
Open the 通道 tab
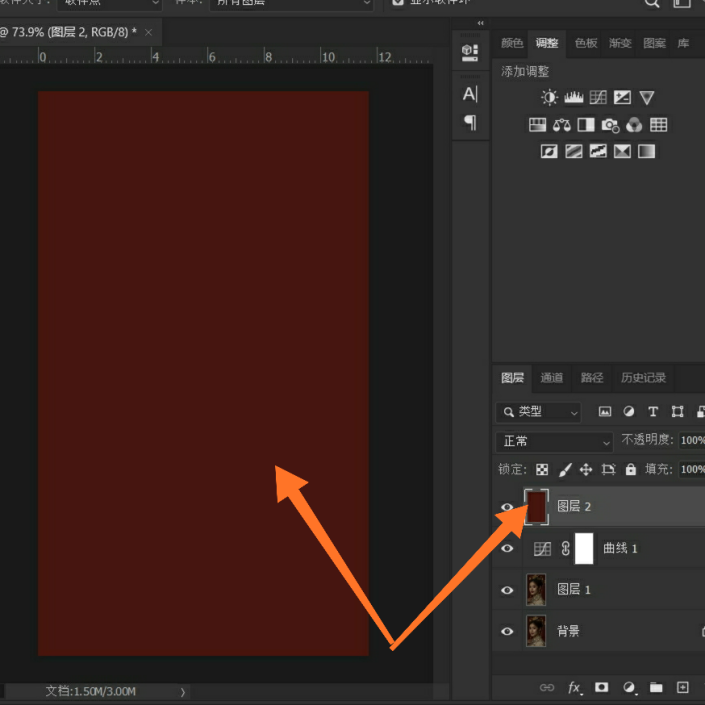(x=551, y=378)
